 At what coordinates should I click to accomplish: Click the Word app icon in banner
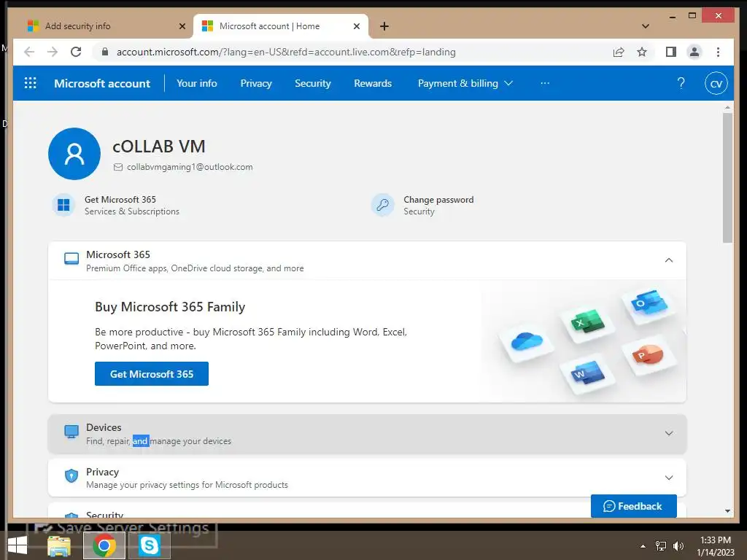[x=587, y=374]
